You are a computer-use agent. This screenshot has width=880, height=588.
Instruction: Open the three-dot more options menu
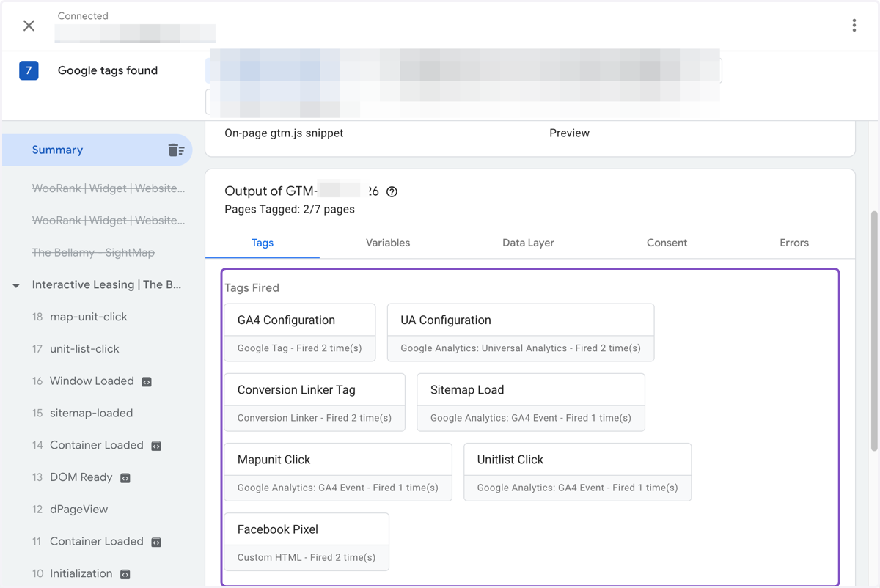(854, 26)
